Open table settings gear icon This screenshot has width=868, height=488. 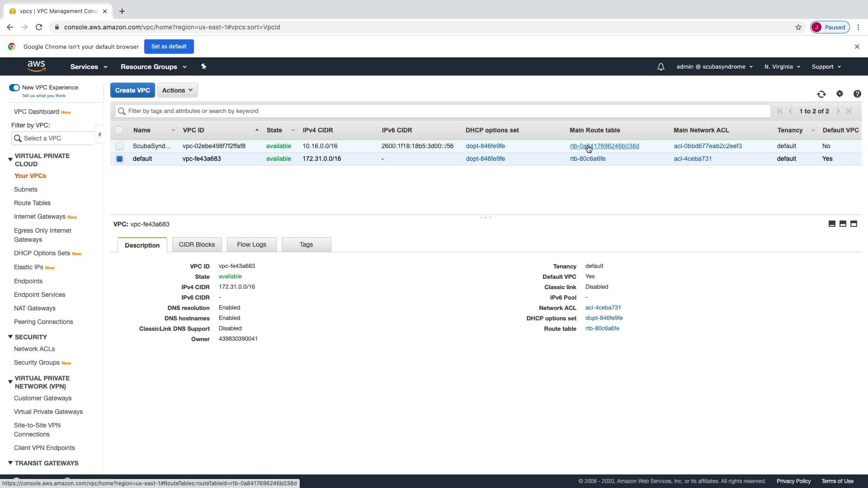tap(840, 94)
